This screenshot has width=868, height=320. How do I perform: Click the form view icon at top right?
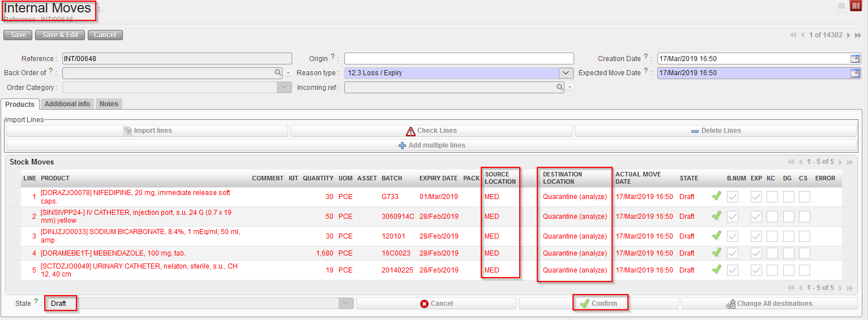[855, 6]
